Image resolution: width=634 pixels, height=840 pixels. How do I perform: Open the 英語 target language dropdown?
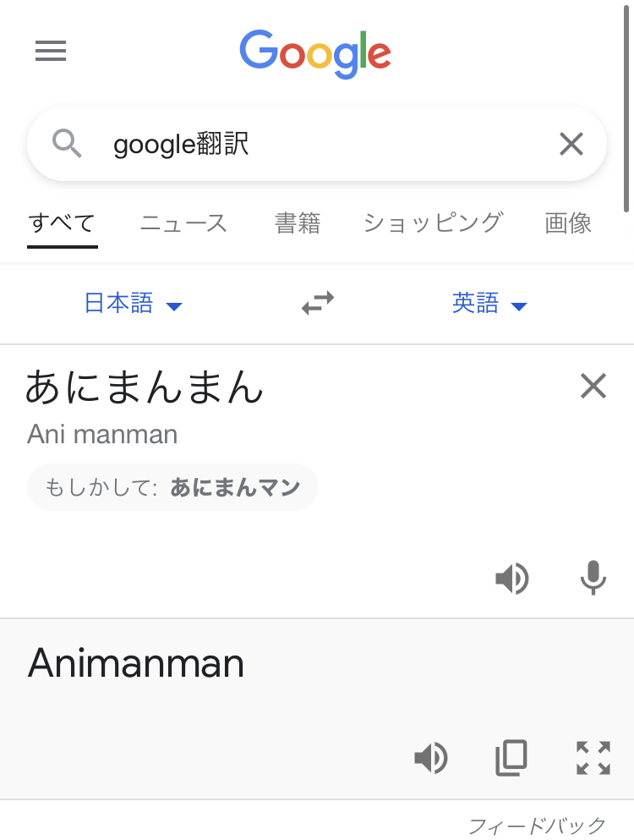click(489, 303)
